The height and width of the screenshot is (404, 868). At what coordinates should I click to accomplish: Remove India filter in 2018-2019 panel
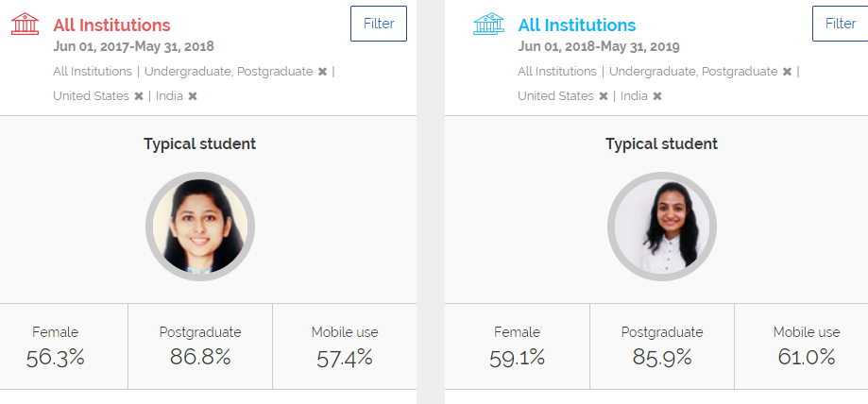[657, 96]
